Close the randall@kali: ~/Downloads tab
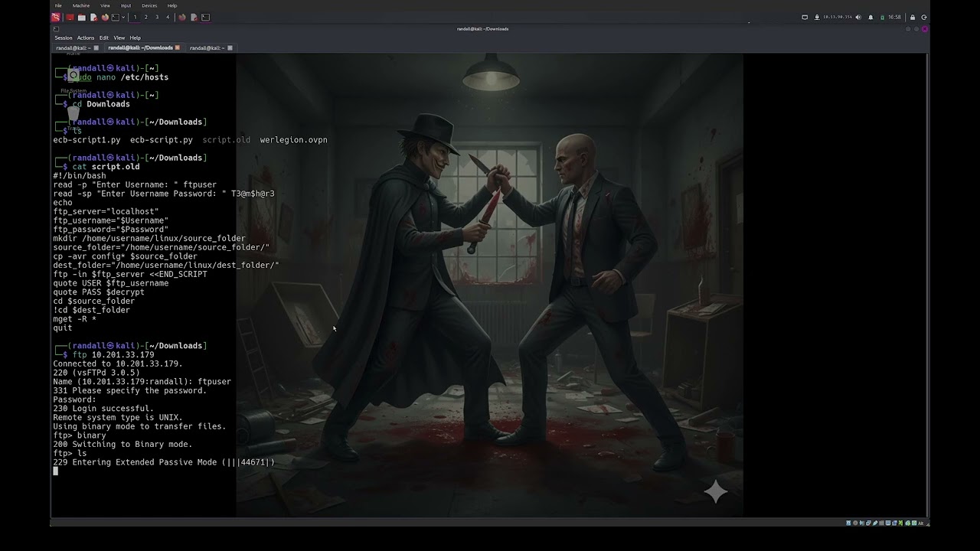This screenshot has height=551, width=980. 178,47
